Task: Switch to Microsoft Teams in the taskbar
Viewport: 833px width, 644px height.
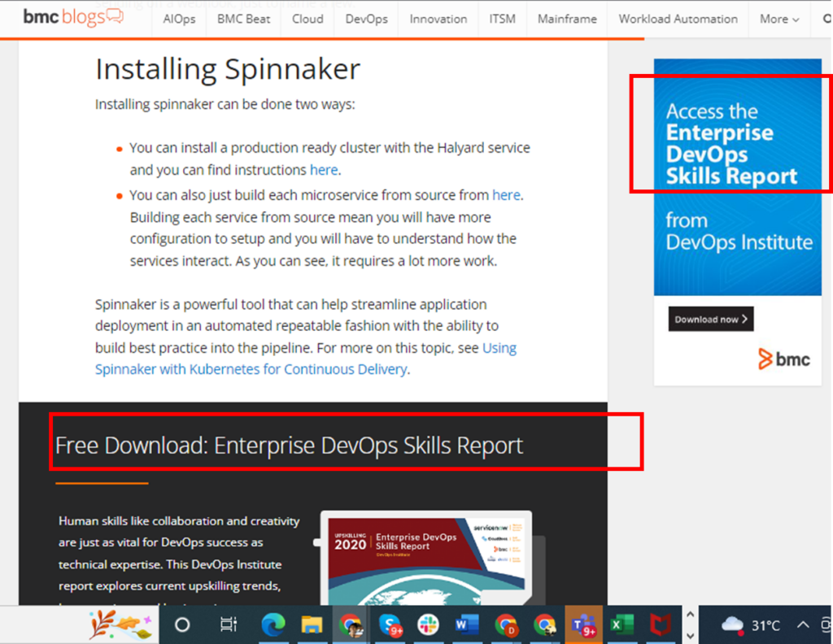Action: click(x=583, y=624)
